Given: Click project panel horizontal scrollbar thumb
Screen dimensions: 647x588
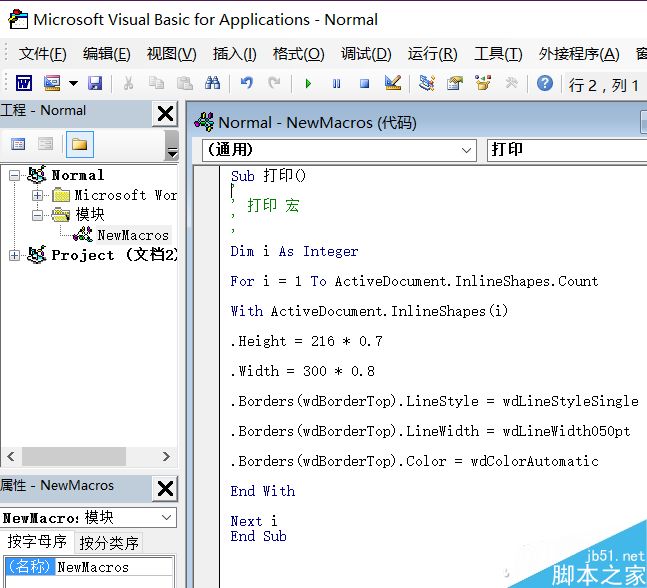Looking at the screenshot, I should 74,456.
